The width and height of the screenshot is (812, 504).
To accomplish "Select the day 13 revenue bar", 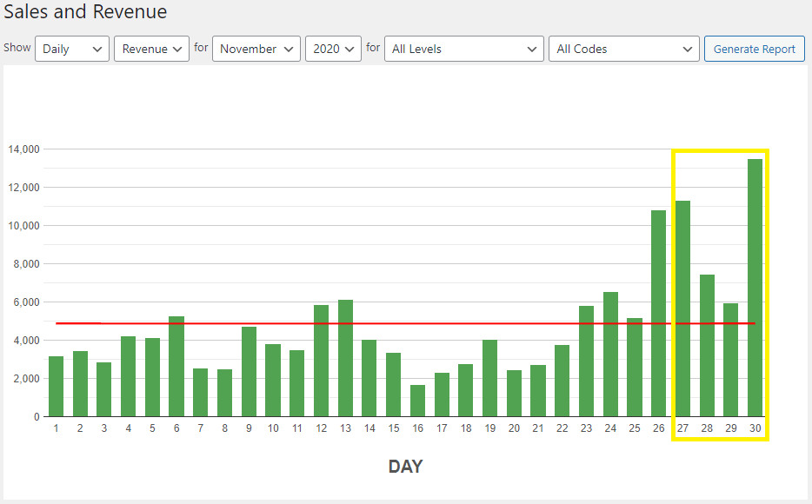I will pyautogui.click(x=345, y=358).
